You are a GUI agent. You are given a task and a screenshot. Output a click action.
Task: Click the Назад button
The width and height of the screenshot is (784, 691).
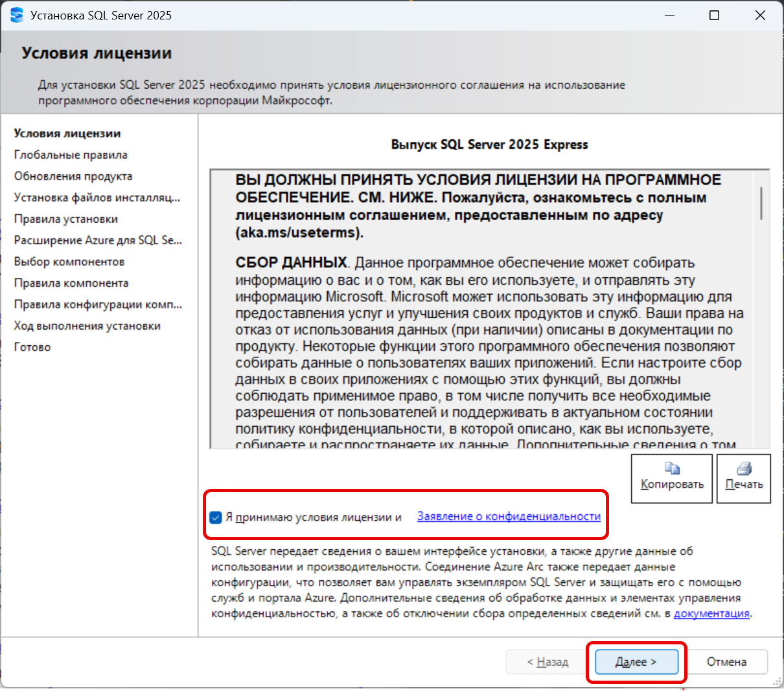548,662
